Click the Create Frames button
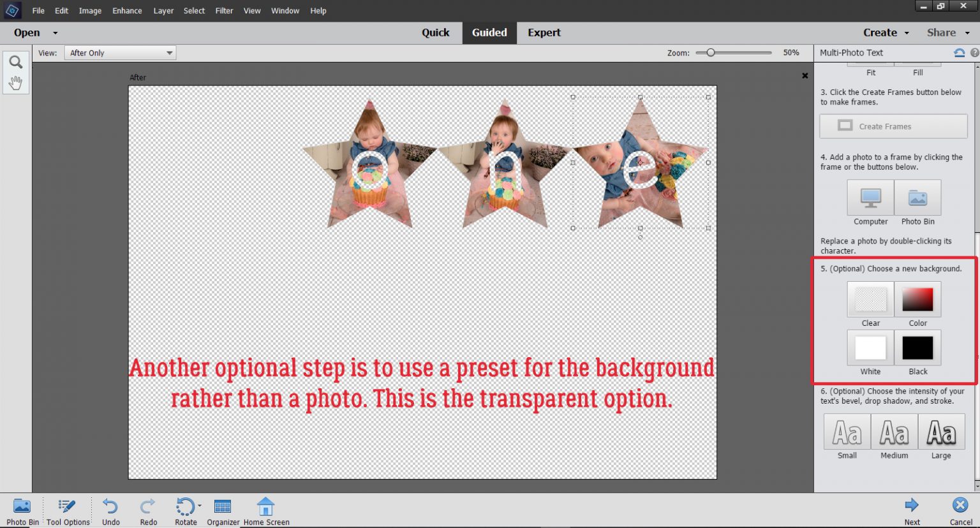Image resolution: width=980 pixels, height=528 pixels. pyautogui.click(x=893, y=126)
